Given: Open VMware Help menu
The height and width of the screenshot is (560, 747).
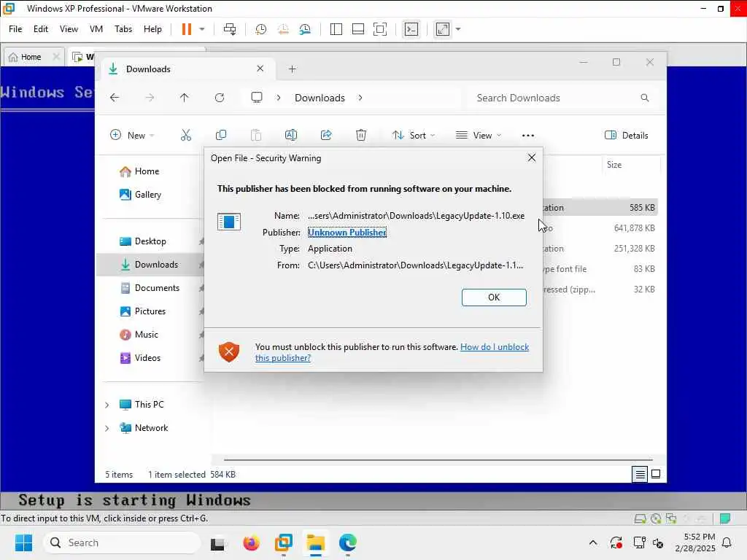Looking at the screenshot, I should click(x=152, y=29).
